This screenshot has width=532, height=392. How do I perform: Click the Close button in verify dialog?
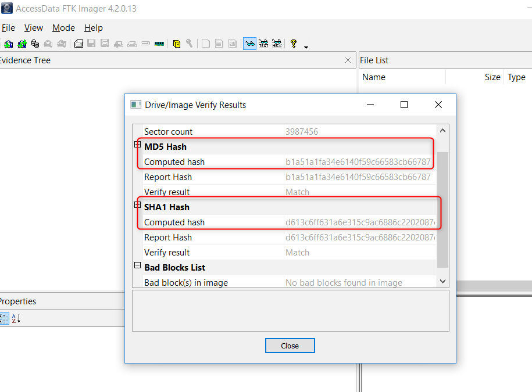point(290,346)
